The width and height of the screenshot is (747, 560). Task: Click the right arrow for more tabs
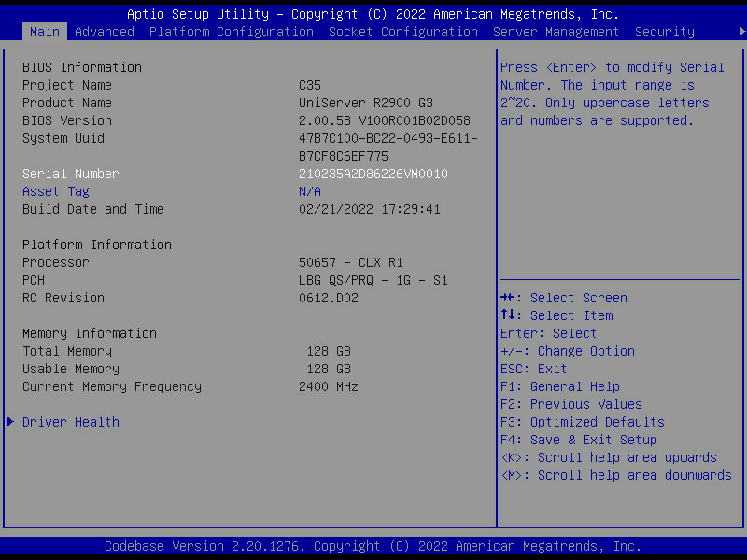(741, 32)
